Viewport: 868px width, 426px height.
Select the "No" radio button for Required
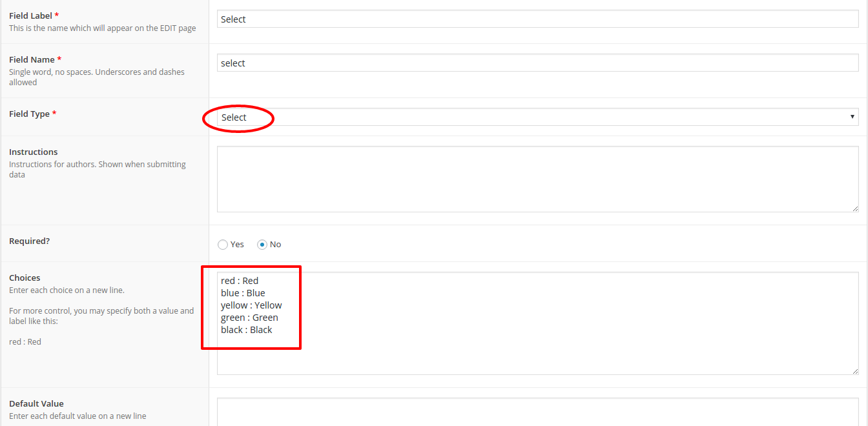pyautogui.click(x=262, y=245)
